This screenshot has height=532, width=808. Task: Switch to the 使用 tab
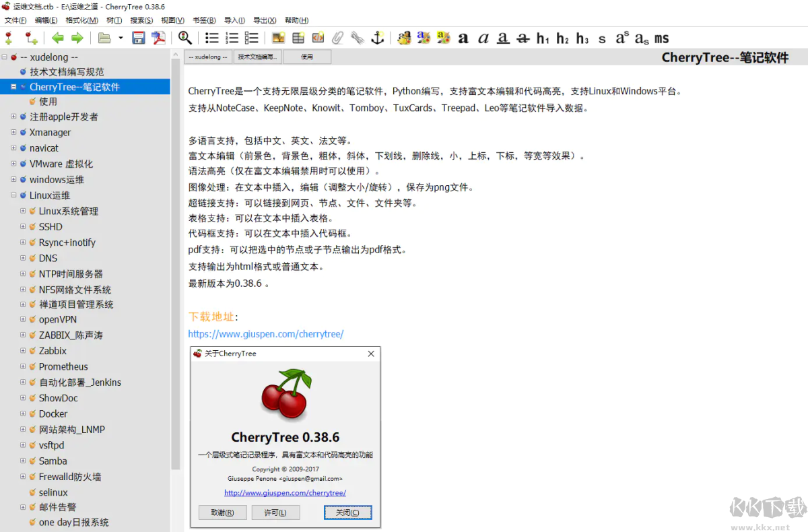(x=306, y=57)
